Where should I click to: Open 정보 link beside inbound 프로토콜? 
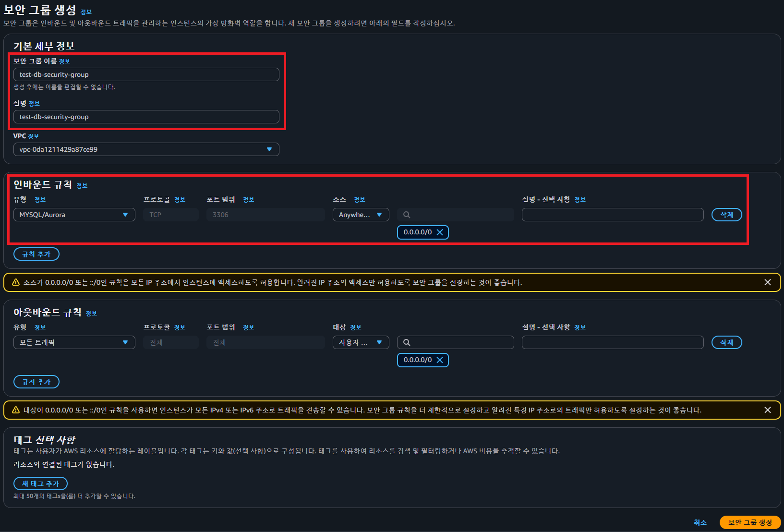point(180,200)
